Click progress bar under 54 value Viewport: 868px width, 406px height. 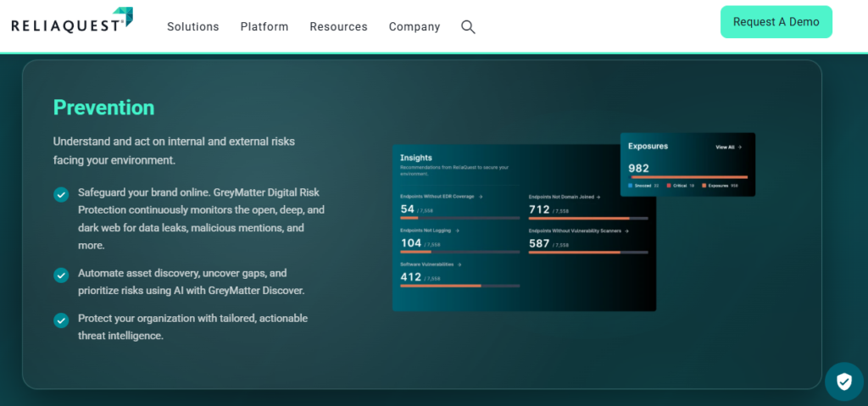point(460,218)
